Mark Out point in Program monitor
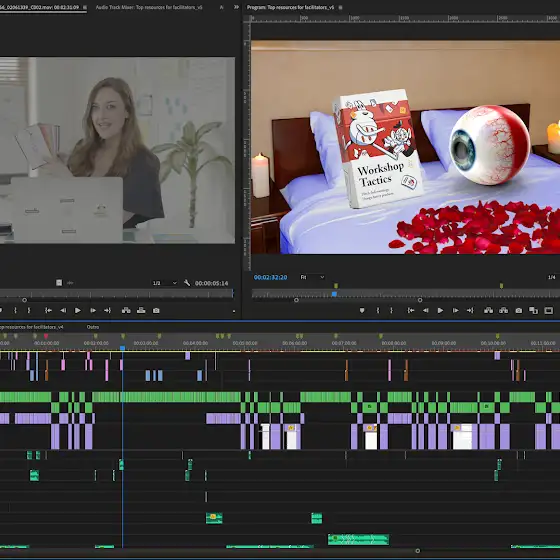 coord(391,311)
